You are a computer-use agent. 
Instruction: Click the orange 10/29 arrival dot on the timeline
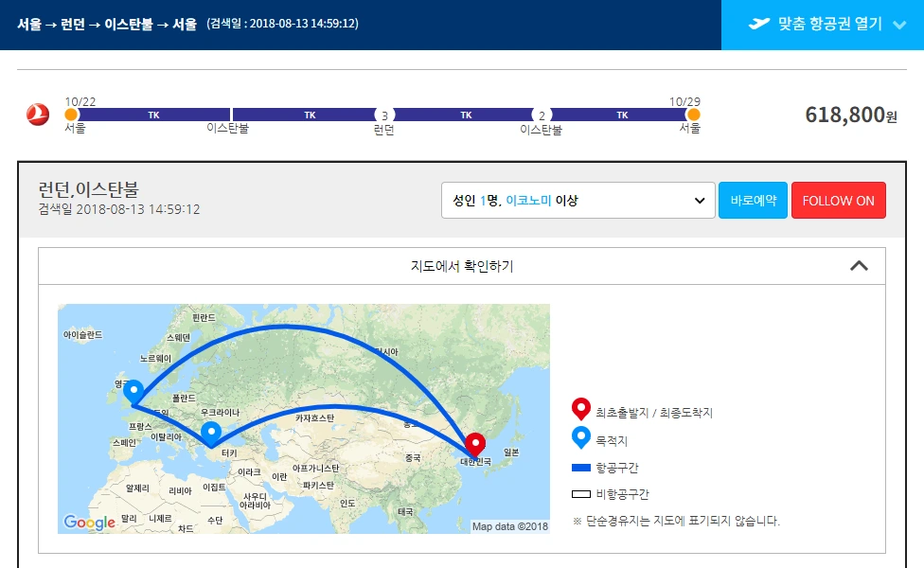click(x=694, y=114)
